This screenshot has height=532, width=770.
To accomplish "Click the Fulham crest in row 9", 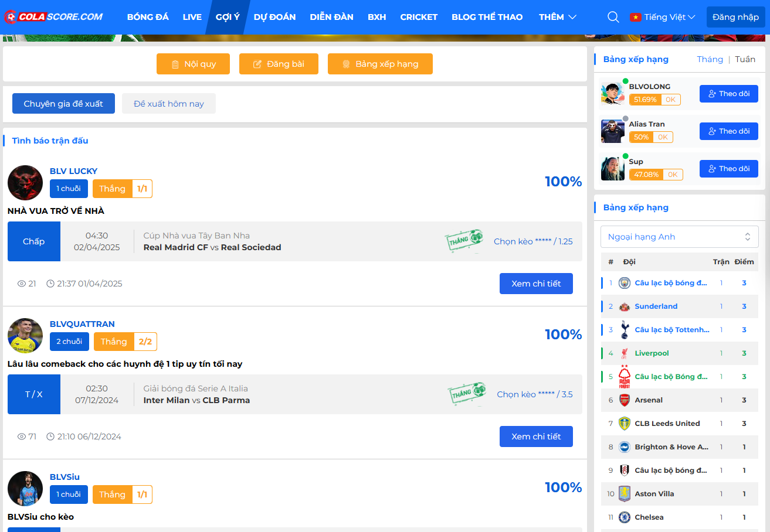I will (x=625, y=470).
